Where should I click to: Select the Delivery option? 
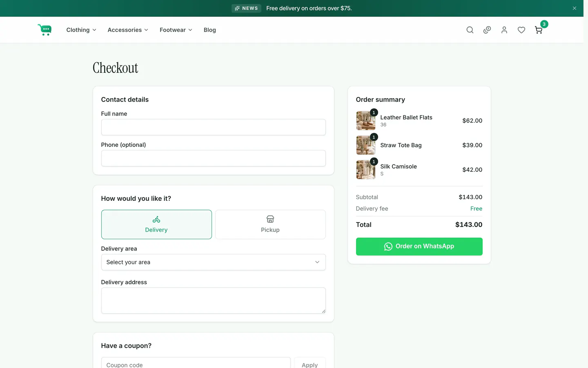point(156,224)
